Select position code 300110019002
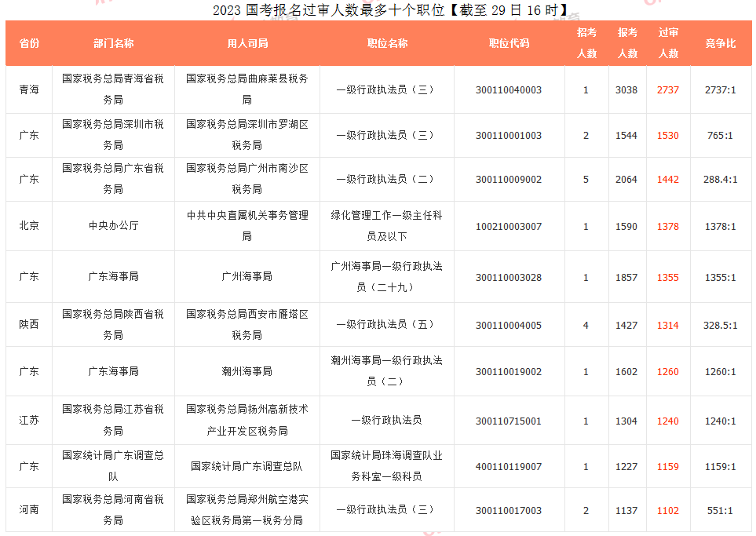756x536 pixels. tap(509, 372)
